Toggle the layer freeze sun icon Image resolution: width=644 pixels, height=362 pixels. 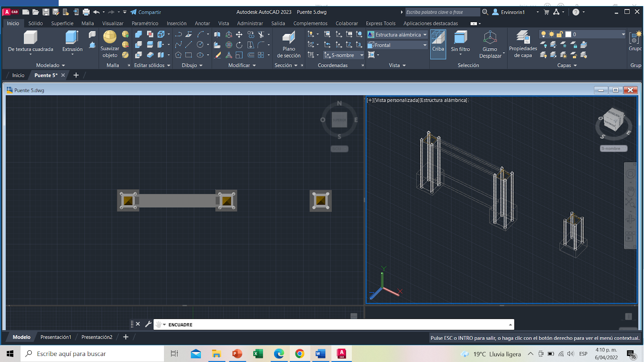point(551,34)
